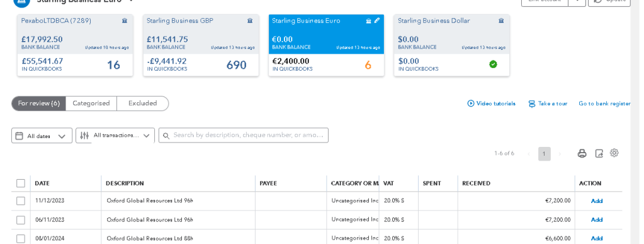644x244 pixels.
Task: Open table settings gear icon
Action: [x=614, y=153]
